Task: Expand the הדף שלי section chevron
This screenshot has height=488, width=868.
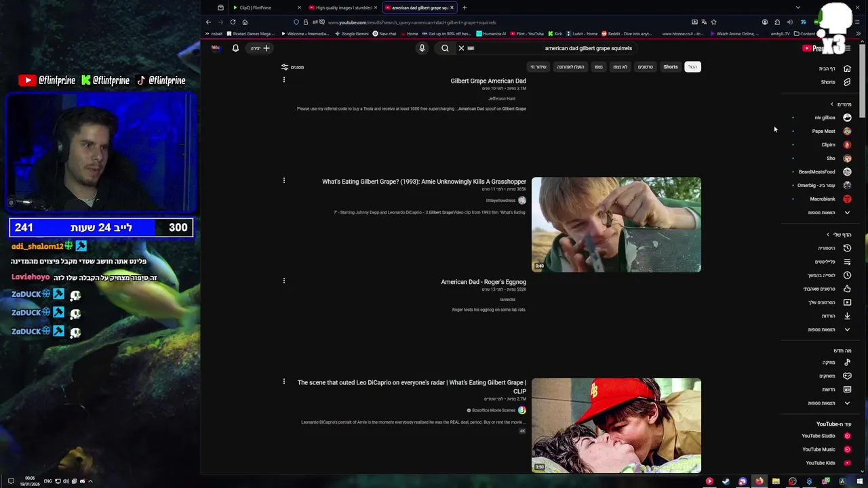Action: click(x=828, y=235)
